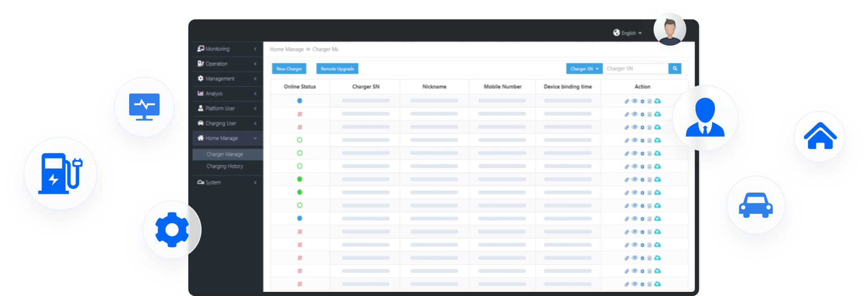Screen dimensions: 868x296
Task: Click the blue house icon bubble
Action: pos(820,136)
